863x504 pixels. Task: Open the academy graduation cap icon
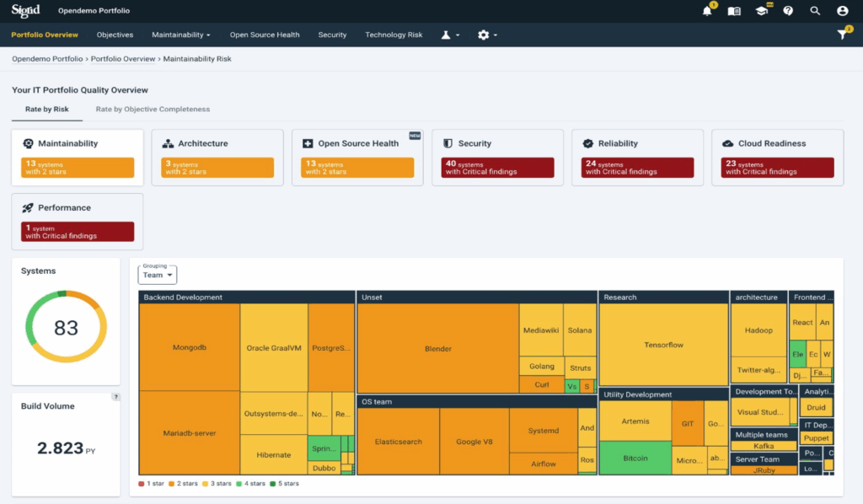coord(761,11)
